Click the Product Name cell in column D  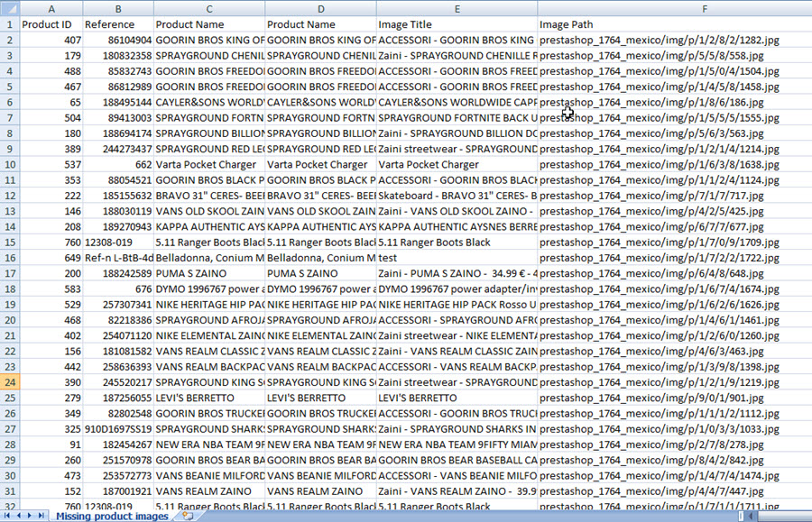click(321, 24)
